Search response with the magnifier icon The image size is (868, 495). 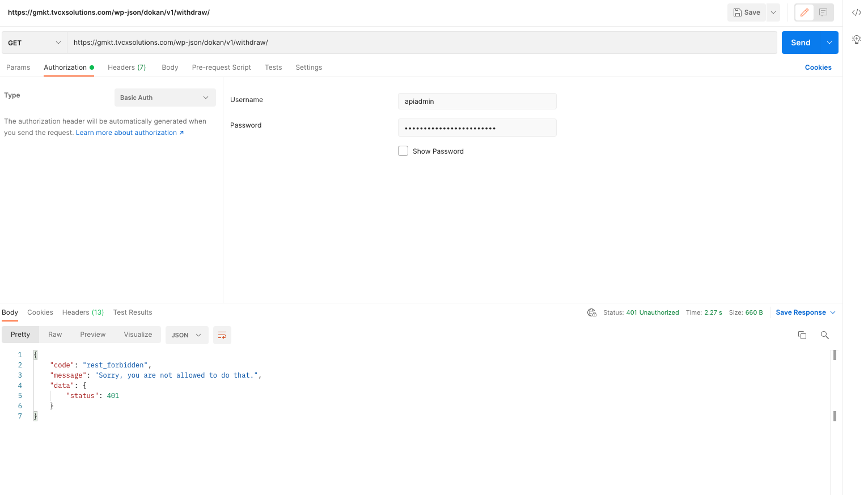[x=825, y=335]
